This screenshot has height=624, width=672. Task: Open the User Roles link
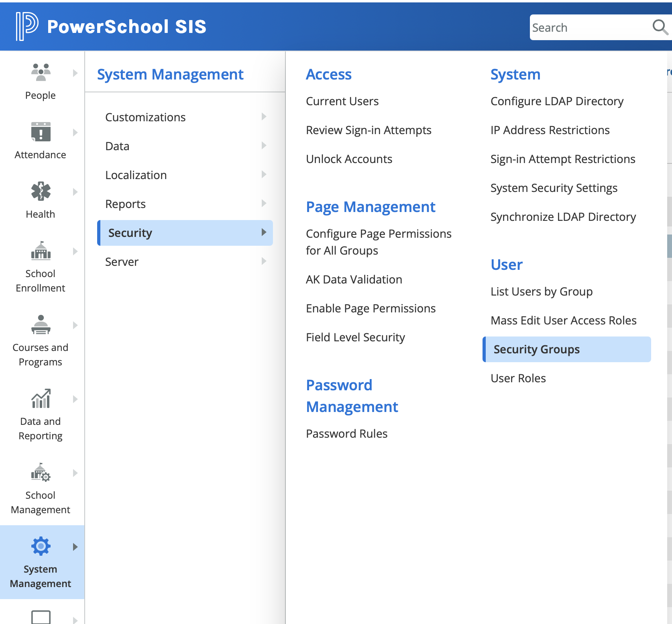tap(518, 378)
